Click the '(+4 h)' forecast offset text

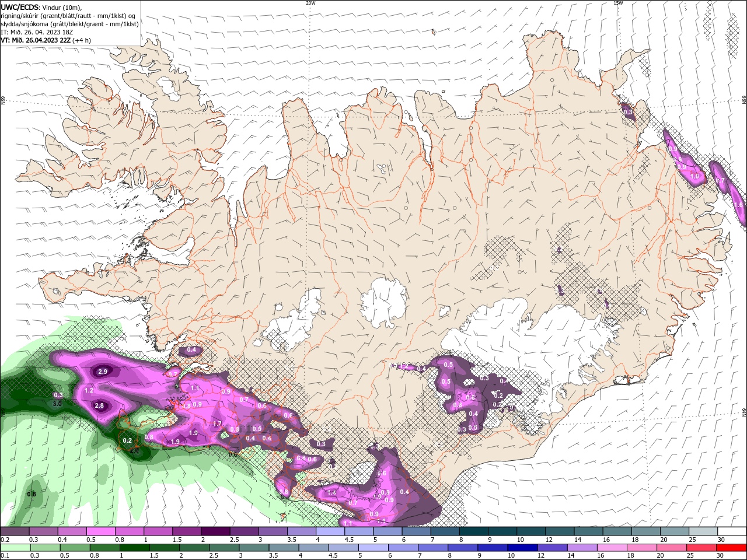(x=82, y=40)
